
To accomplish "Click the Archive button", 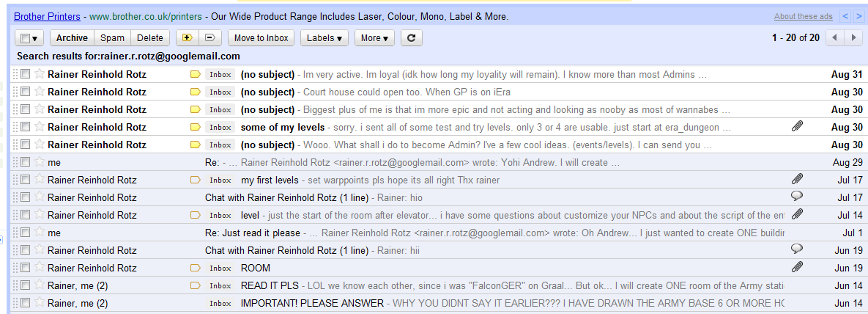I will (72, 38).
